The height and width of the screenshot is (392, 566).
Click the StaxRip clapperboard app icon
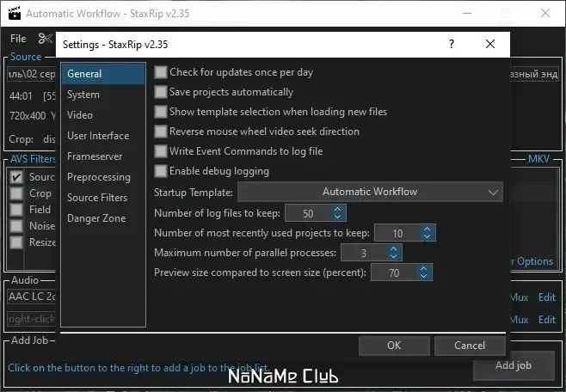[15, 13]
